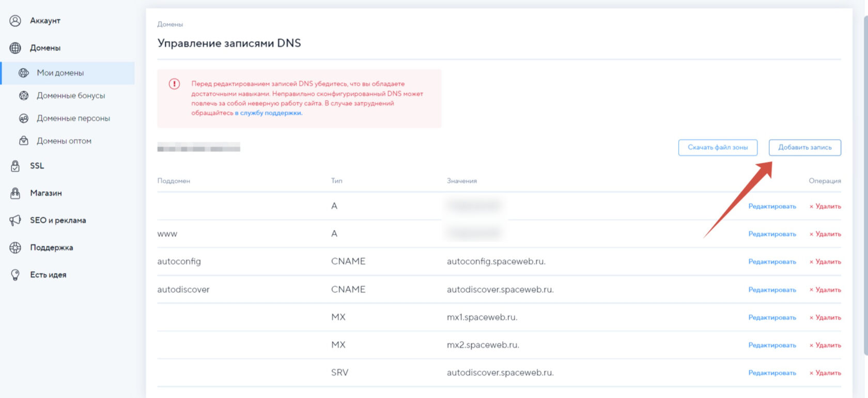Open the Мои домены menu item
Viewport: 868px width, 398px height.
[x=60, y=73]
